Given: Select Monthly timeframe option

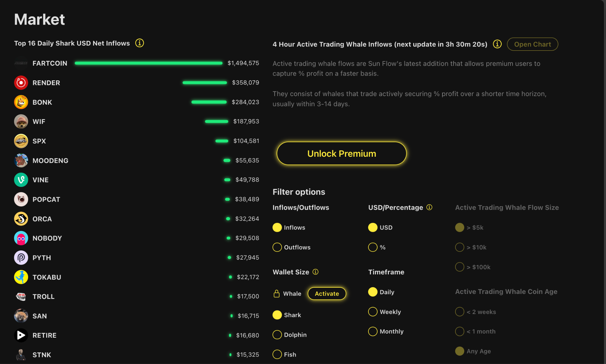Looking at the screenshot, I should tap(373, 331).
